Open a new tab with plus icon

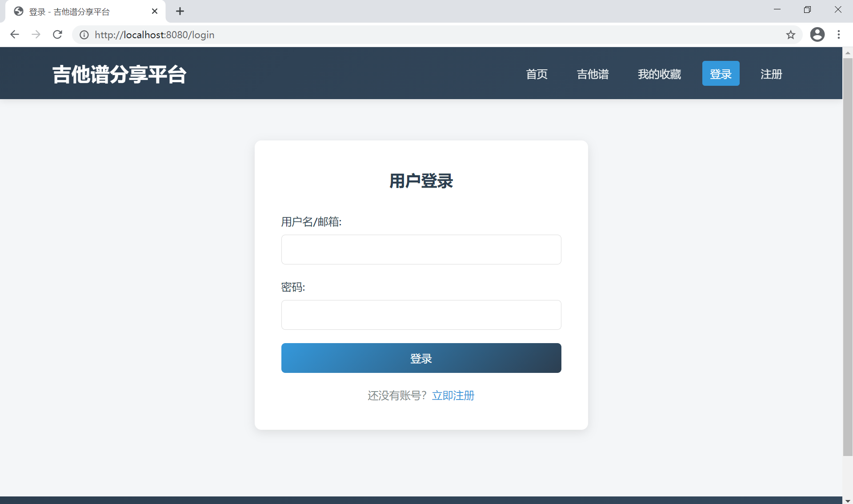click(x=180, y=12)
